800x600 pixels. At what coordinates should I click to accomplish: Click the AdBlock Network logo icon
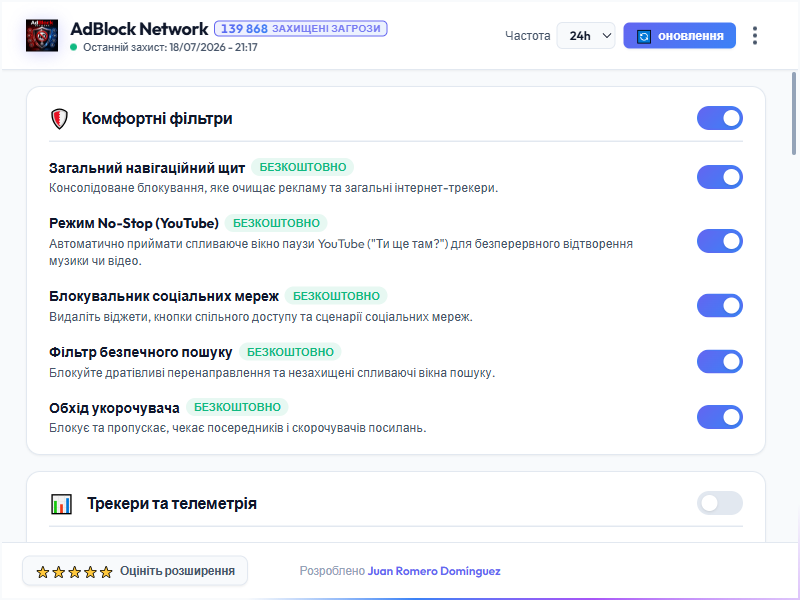(x=42, y=36)
